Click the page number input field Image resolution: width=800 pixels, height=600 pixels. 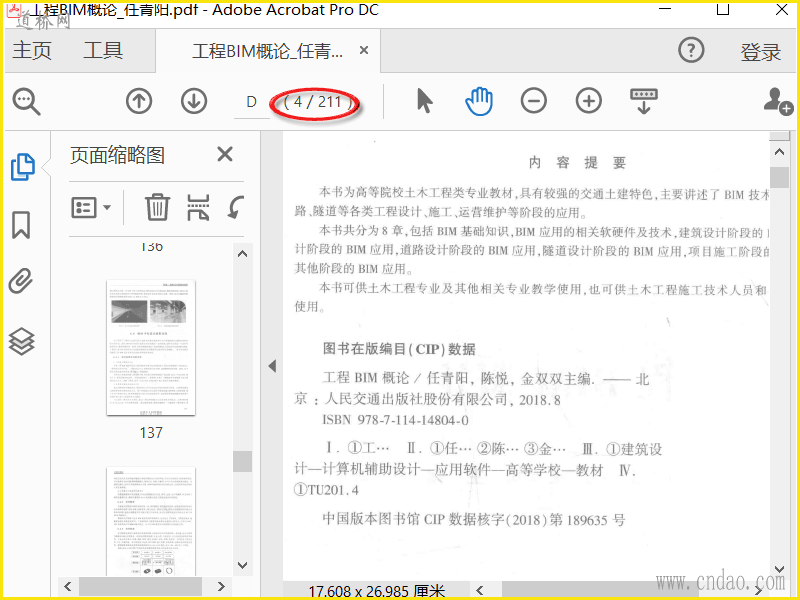[252, 102]
